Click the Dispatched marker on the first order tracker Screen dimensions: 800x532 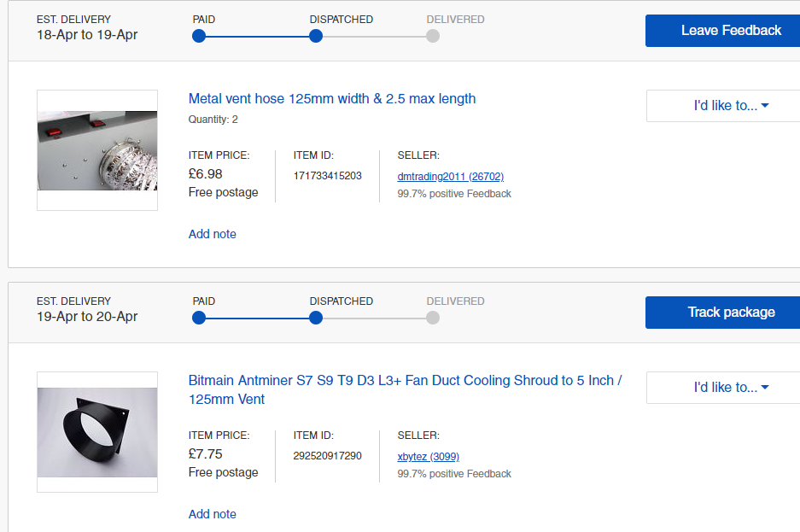point(316,36)
